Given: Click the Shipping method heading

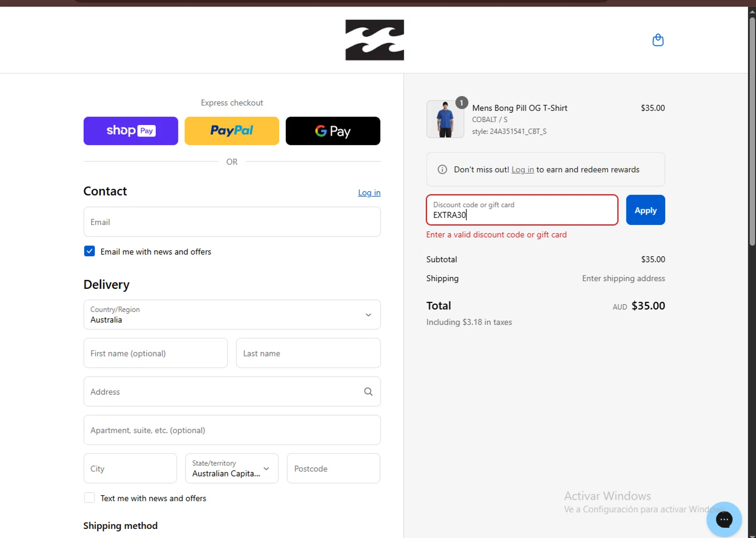Looking at the screenshot, I should point(120,525).
